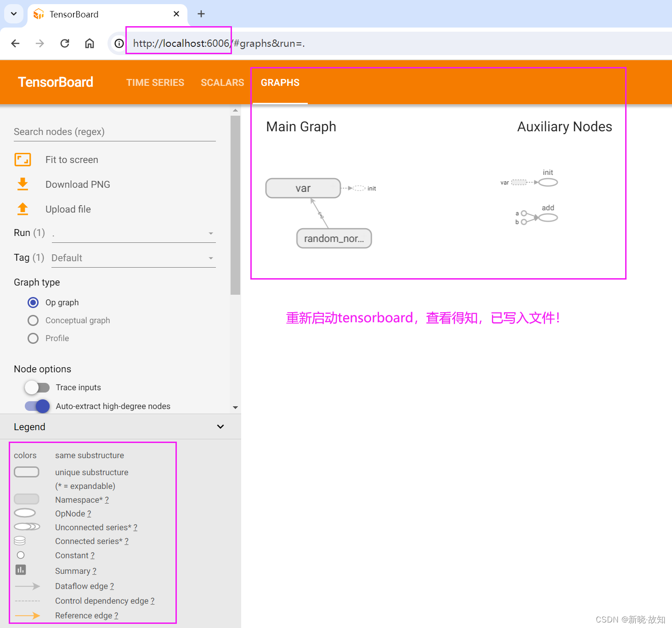Click the sidebar vertical scrollbar thumb

pyautogui.click(x=235, y=205)
